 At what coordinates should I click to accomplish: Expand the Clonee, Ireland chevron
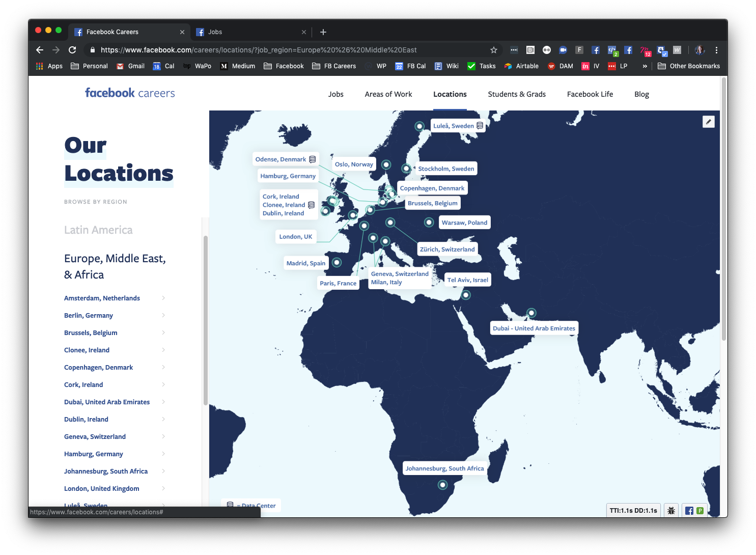tap(163, 350)
